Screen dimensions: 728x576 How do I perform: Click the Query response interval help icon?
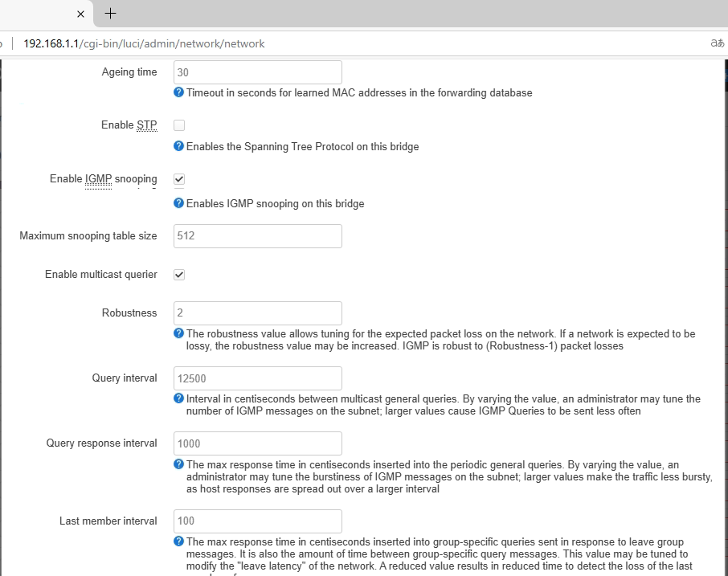178,464
